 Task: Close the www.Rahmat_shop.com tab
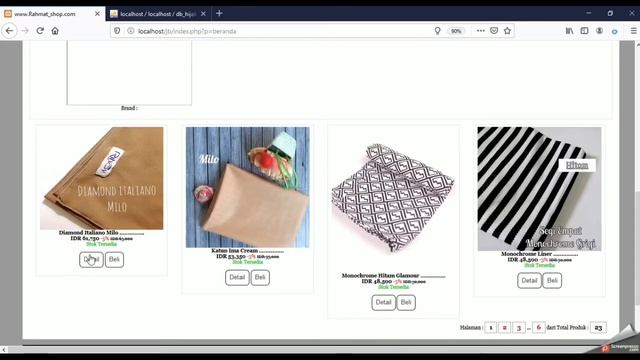tap(97, 14)
